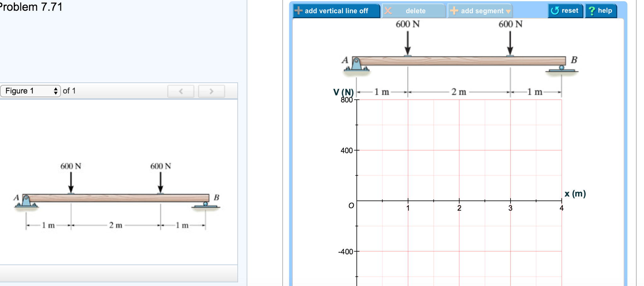Screen dimensions: 644x286
Task: Open the help panel
Action: coord(601,10)
